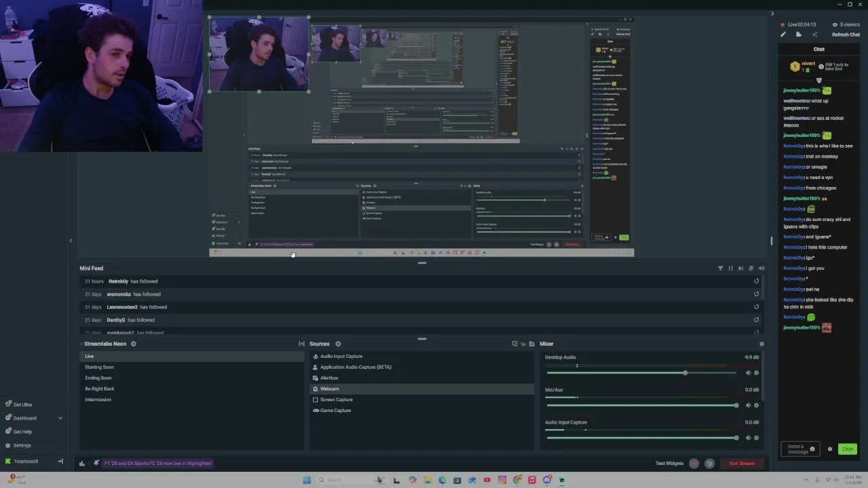Add a new scene with plus icon

click(133, 344)
